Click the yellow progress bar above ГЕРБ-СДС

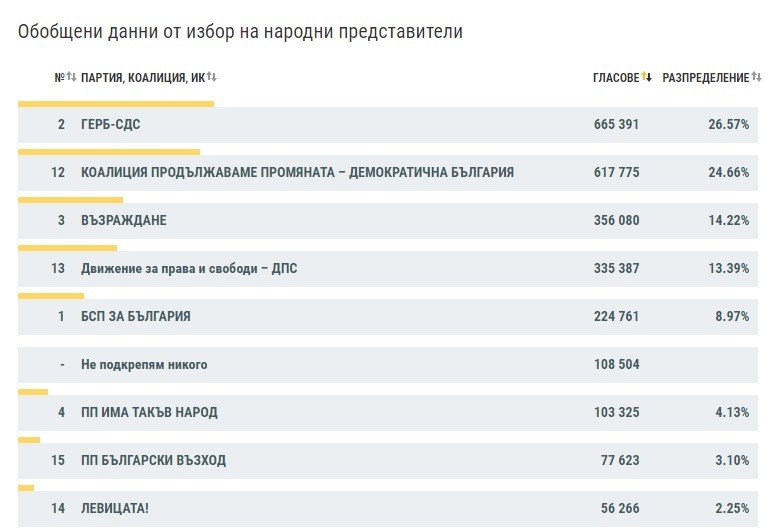[116, 103]
